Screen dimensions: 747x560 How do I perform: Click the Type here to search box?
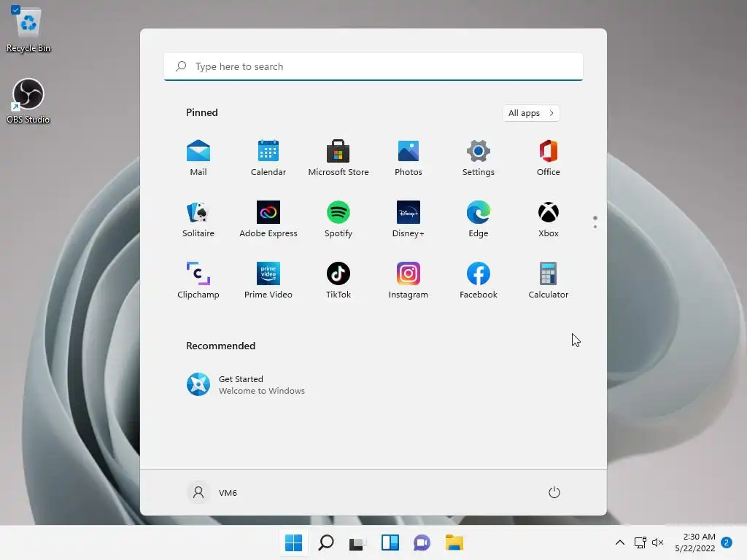click(373, 66)
